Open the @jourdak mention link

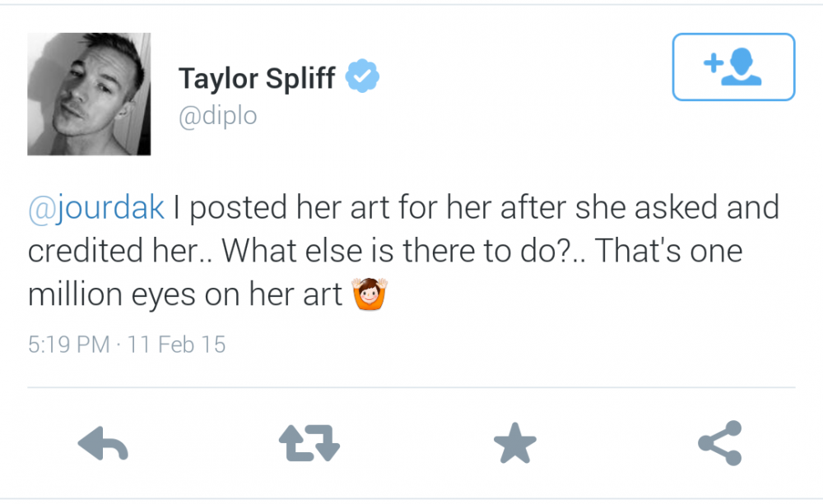click(x=96, y=207)
